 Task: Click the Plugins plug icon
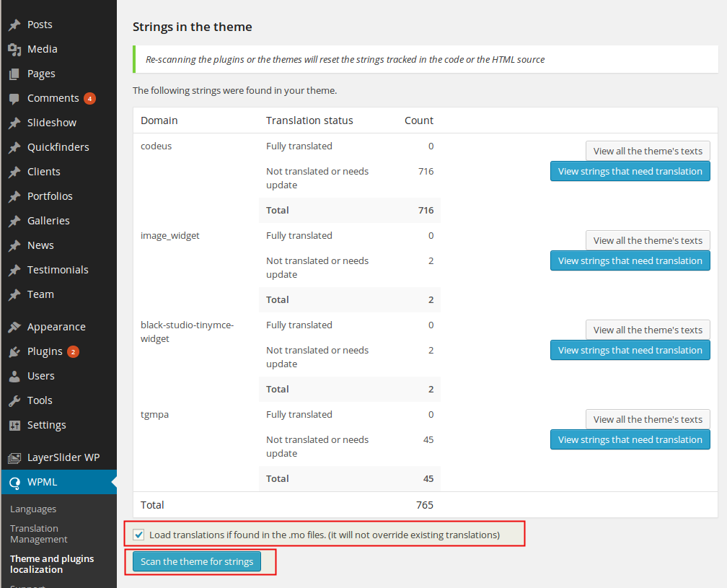pyautogui.click(x=14, y=351)
